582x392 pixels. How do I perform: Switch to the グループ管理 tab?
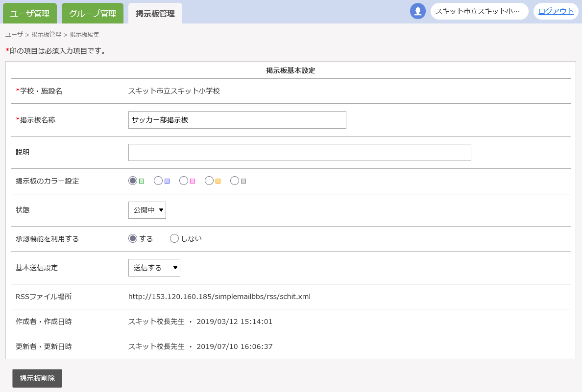click(x=93, y=14)
